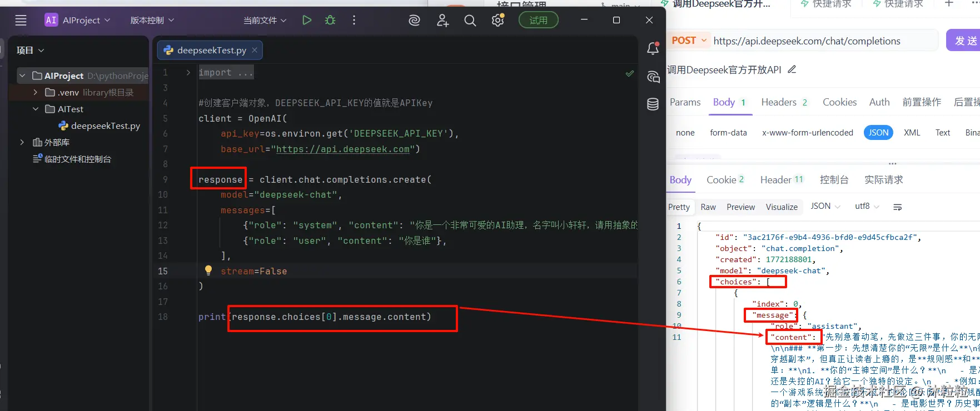Viewport: 980px width, 411px height.
Task: Open IDE settings gear icon
Action: (x=498, y=21)
